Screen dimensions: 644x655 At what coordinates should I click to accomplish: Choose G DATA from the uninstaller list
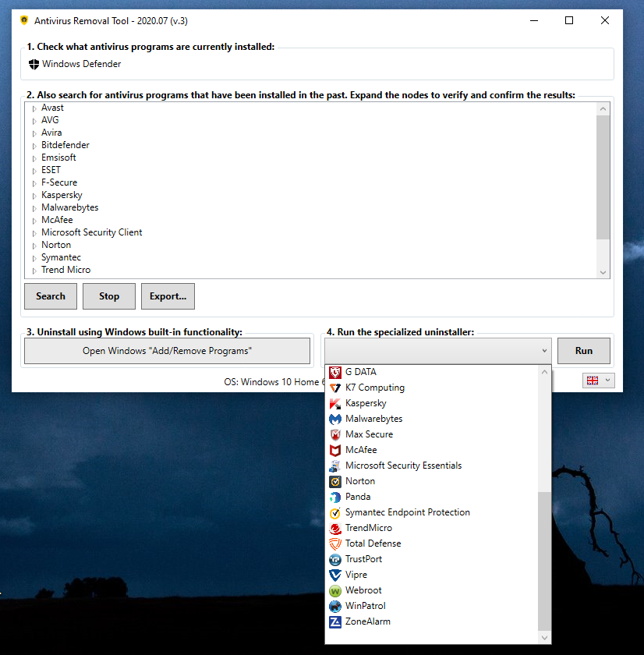pyautogui.click(x=433, y=372)
